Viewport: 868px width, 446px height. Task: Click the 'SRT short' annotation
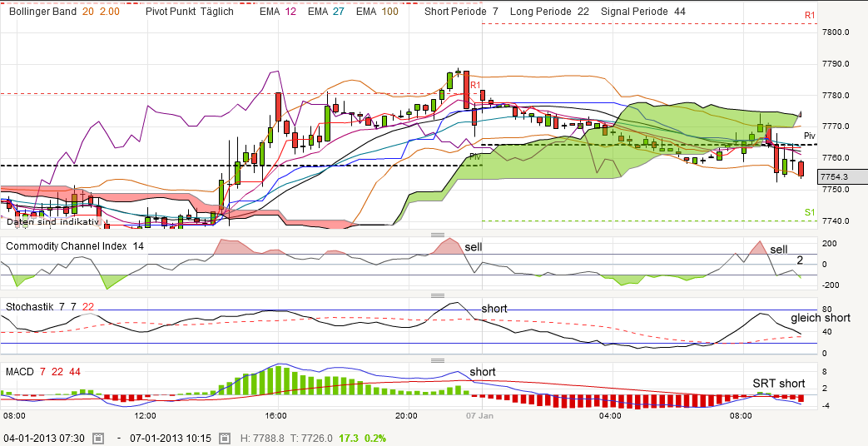[779, 384]
